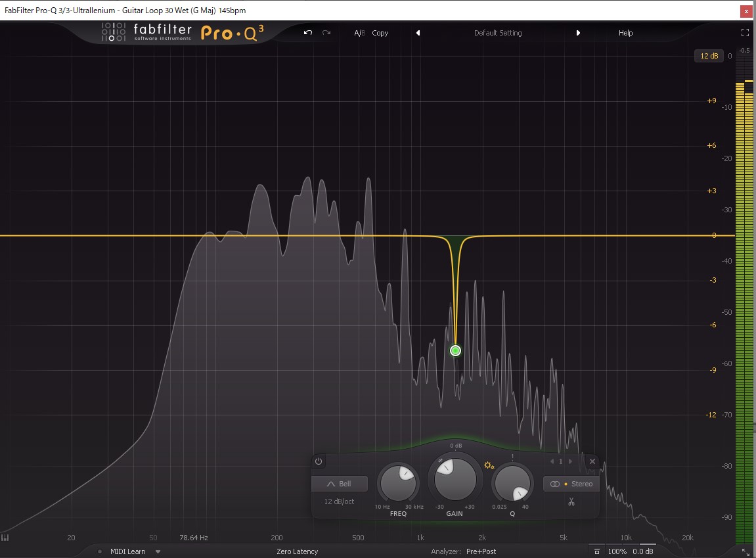Select the green EQ band node
Screen dimensions: 756x558
click(455, 350)
